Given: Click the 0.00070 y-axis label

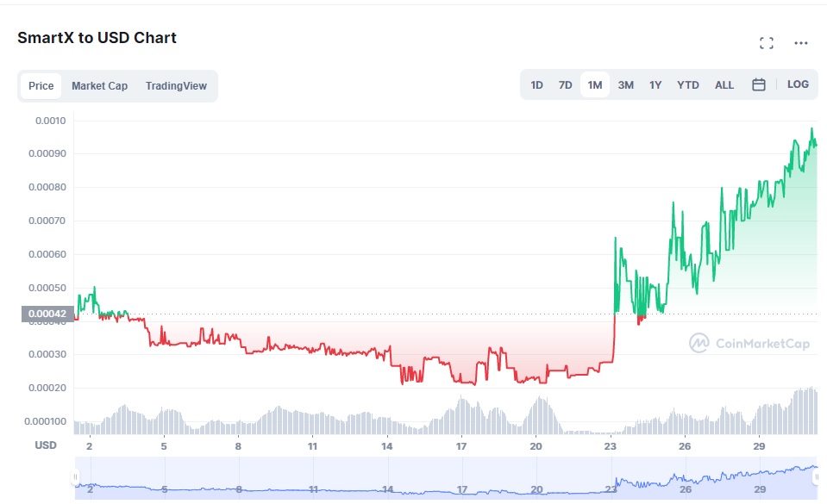Looking at the screenshot, I should tap(47, 221).
